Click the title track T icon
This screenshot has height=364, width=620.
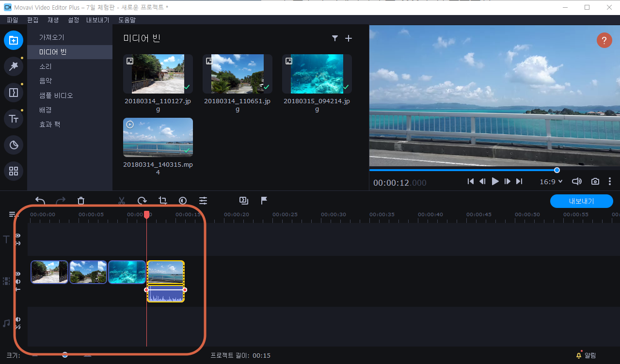coord(6,239)
